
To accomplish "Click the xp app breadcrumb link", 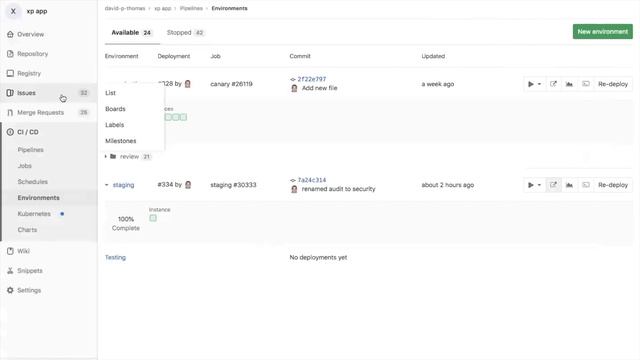I will [x=162, y=8].
